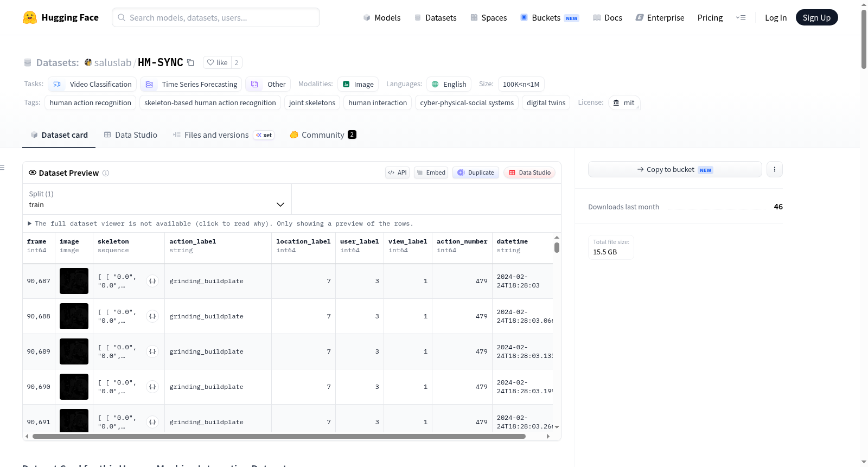This screenshot has width=868, height=467.
Task: Select the Time Series Forecasting tag
Action: click(x=191, y=84)
